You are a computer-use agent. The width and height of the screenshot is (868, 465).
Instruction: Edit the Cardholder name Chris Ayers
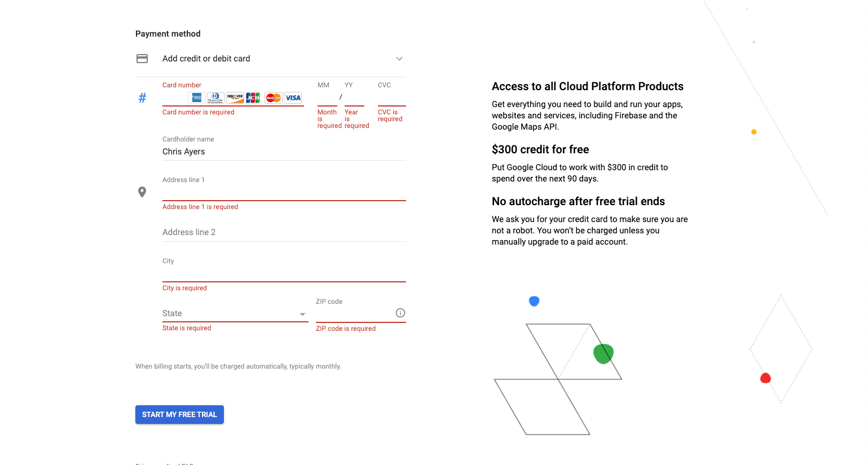(284, 152)
